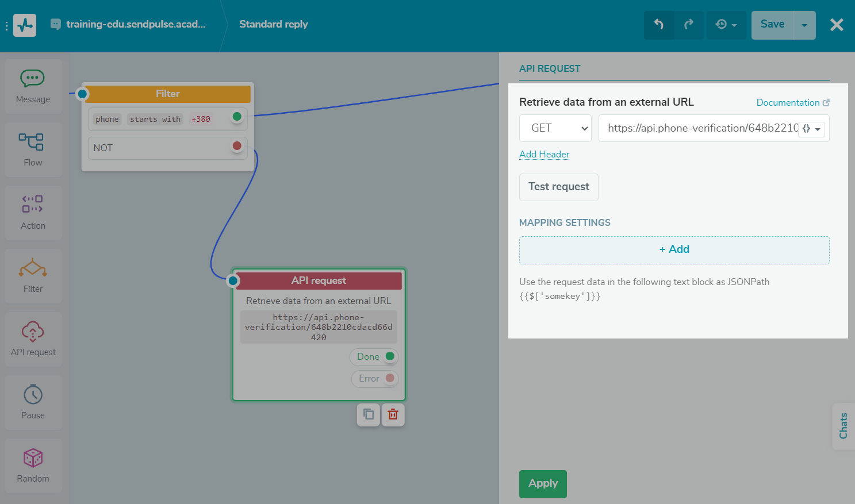Select the Action block icon
855x504 pixels.
[x=33, y=205]
